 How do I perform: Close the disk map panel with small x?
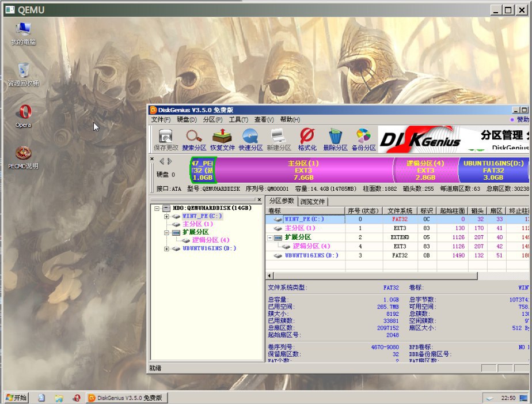coord(152,159)
